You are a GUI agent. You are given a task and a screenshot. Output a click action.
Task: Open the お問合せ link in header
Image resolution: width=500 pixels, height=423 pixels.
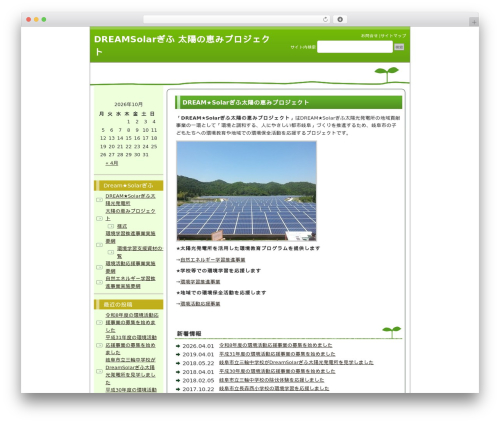369,36
